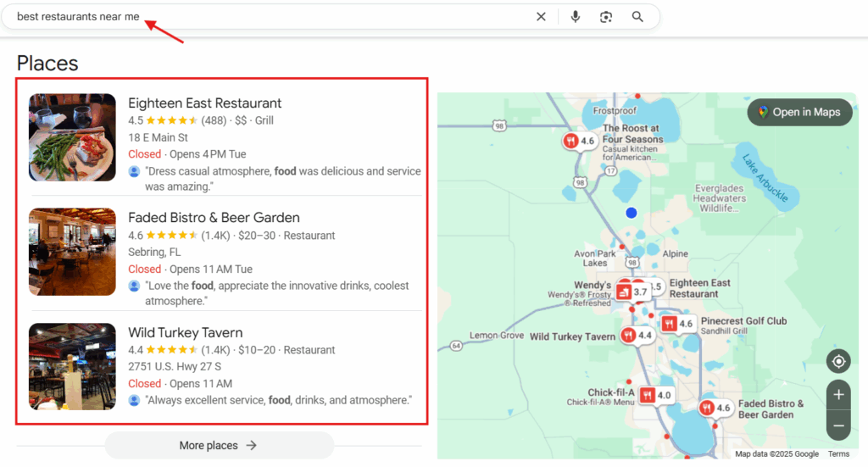Screen dimensions: 868x467
Task: Click the Eighteen East Restaurant label on the map
Action: point(699,288)
